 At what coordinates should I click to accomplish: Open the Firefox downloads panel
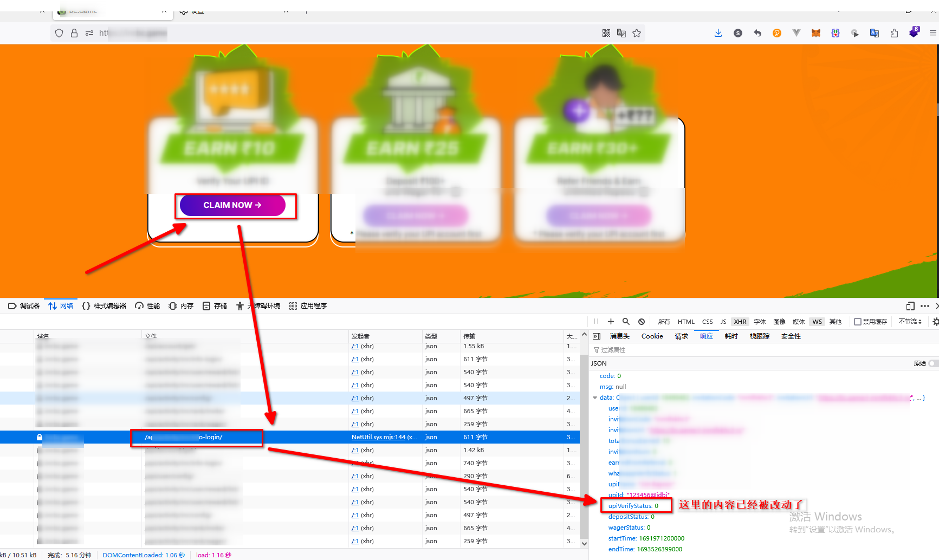click(718, 33)
